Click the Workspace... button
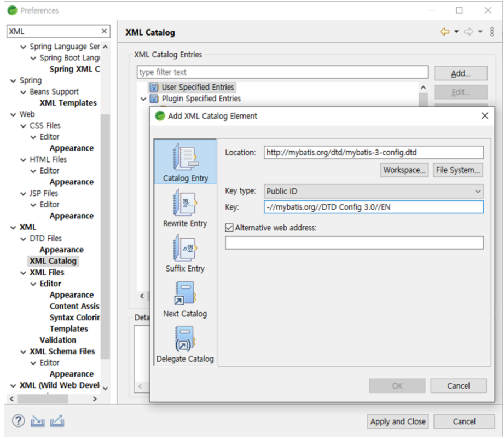The height and width of the screenshot is (439, 504). click(404, 170)
